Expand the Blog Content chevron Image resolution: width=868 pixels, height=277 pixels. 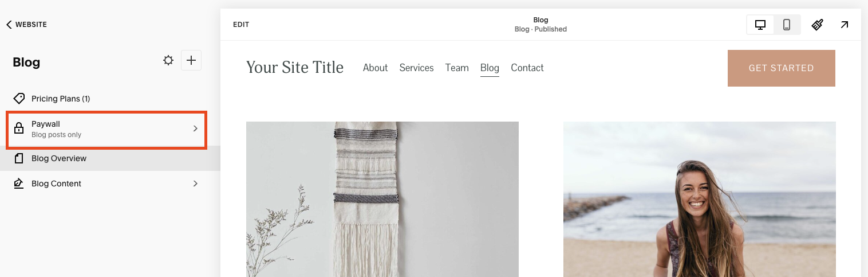(195, 184)
